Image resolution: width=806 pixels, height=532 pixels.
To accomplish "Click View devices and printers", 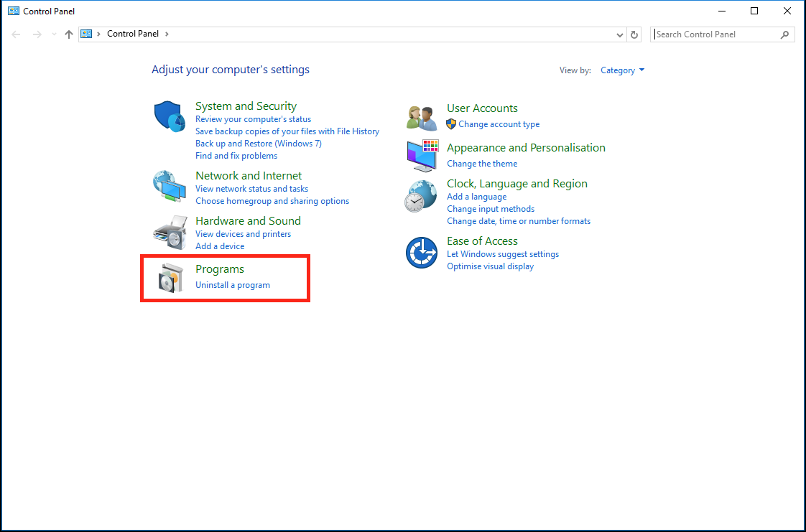I will point(243,234).
